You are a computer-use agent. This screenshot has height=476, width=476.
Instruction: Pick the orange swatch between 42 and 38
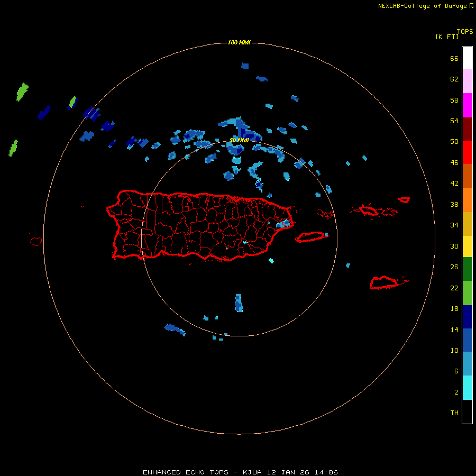point(467,200)
